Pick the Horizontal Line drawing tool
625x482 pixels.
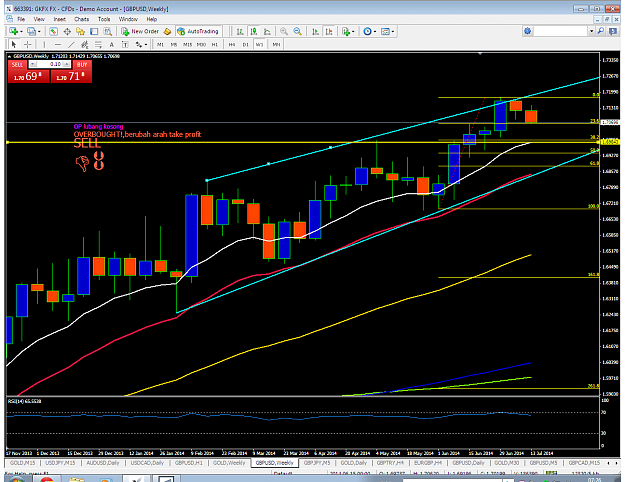click(58, 45)
